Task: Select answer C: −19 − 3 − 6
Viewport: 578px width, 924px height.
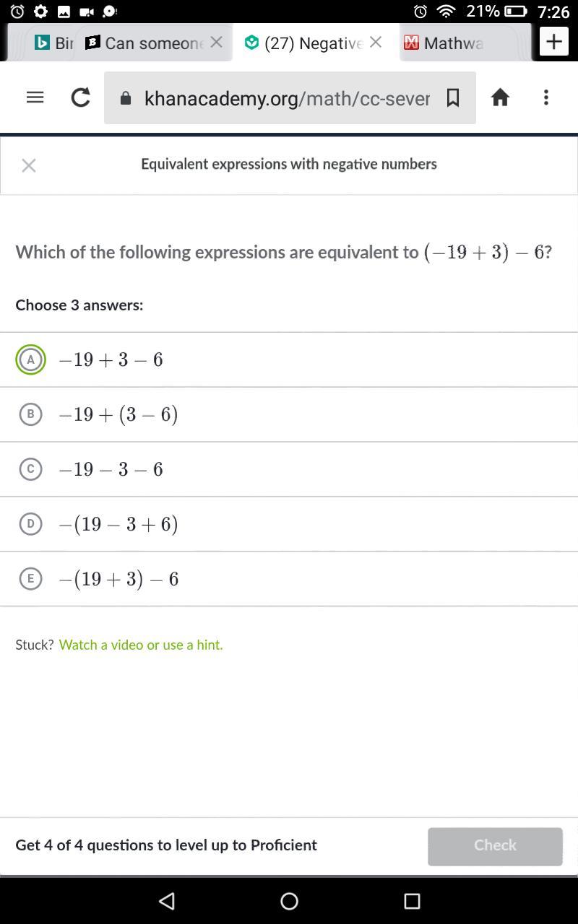Action: point(30,469)
